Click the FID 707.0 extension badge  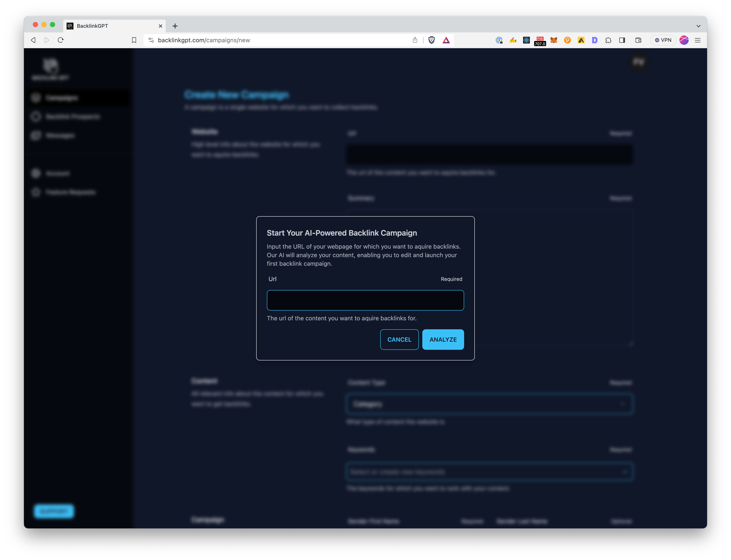(x=540, y=41)
